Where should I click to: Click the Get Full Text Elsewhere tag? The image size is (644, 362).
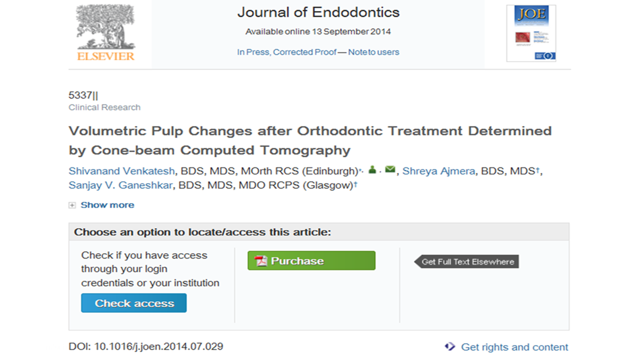[467, 262]
